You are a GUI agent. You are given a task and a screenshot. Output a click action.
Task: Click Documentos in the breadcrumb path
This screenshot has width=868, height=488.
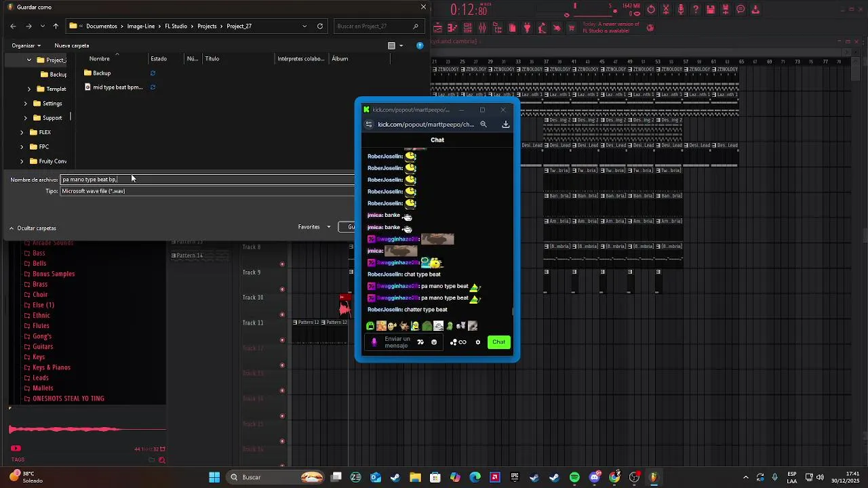pyautogui.click(x=102, y=26)
